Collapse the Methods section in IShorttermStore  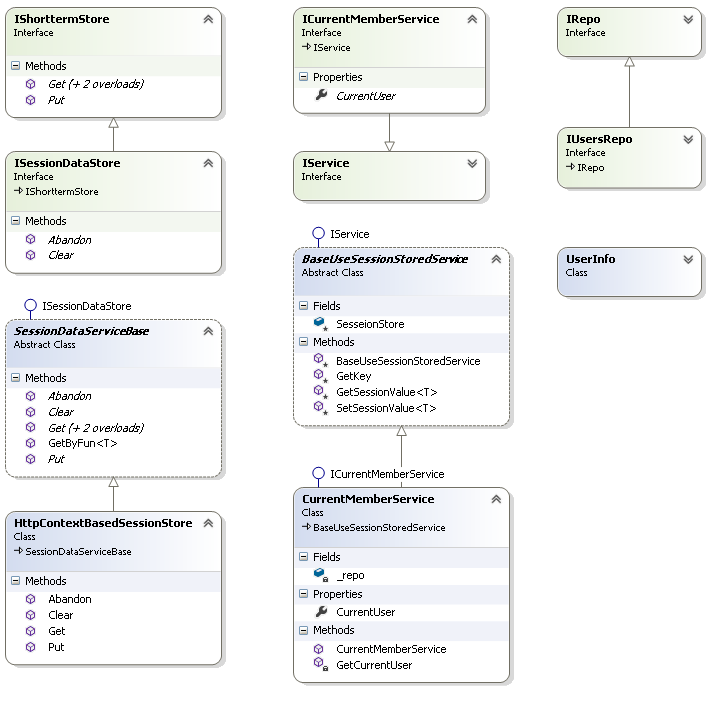coord(15,66)
